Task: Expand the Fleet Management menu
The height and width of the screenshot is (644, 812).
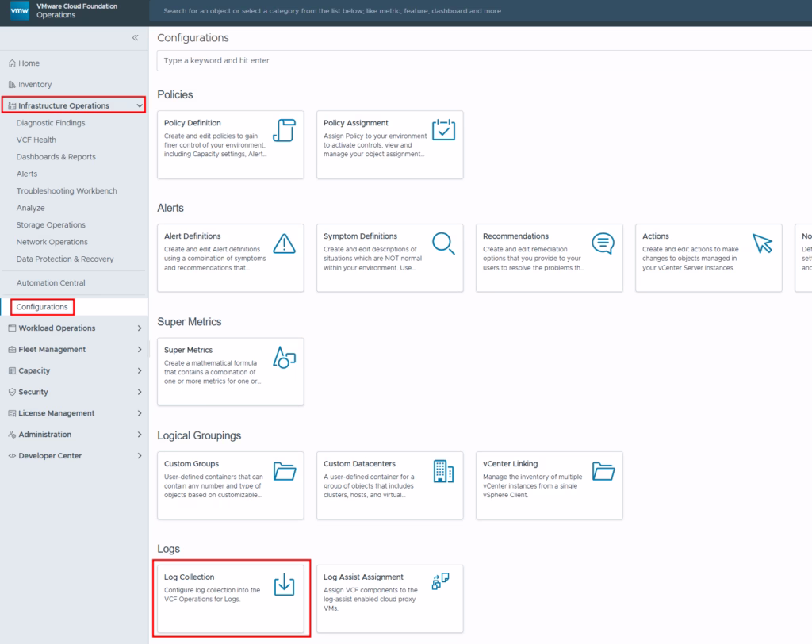Action: (140, 350)
